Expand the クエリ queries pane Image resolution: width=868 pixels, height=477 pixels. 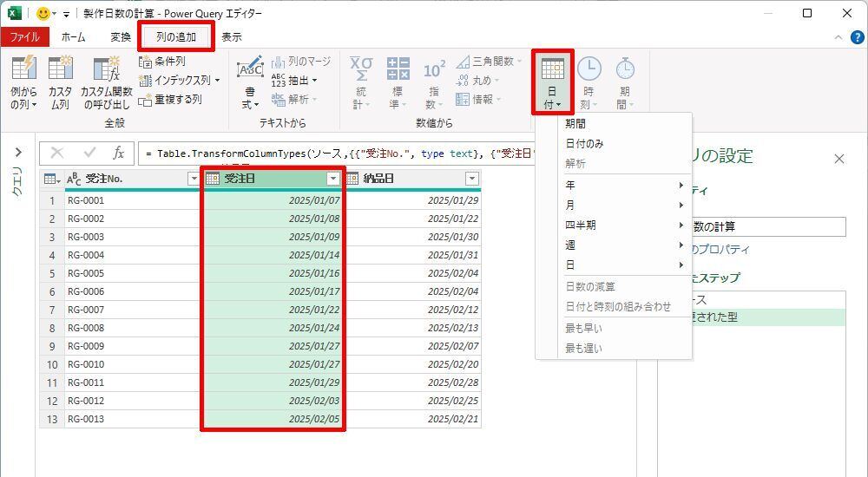tap(18, 152)
